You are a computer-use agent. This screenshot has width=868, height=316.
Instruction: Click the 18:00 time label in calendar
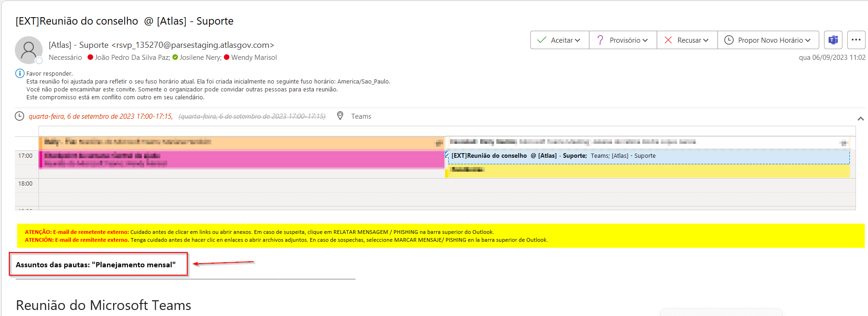pos(25,184)
